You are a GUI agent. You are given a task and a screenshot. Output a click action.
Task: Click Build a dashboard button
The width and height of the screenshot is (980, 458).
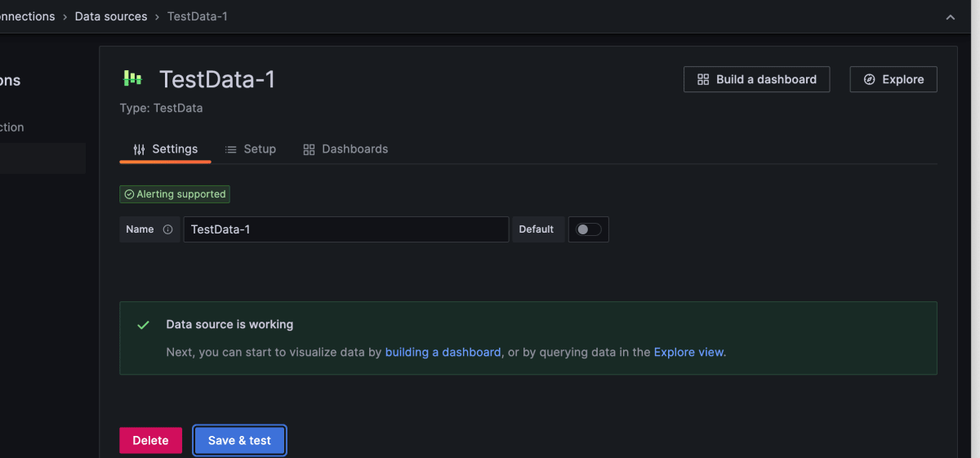757,79
